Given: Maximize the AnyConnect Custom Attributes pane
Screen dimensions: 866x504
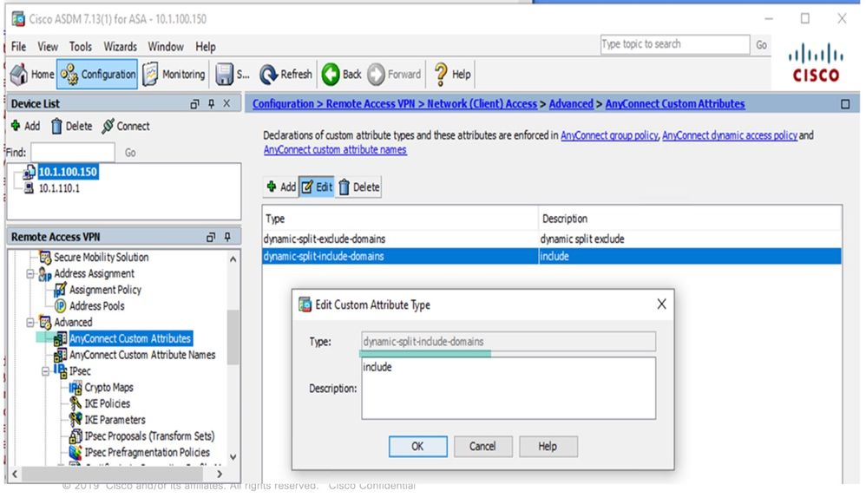Looking at the screenshot, I should pyautogui.click(x=845, y=104).
